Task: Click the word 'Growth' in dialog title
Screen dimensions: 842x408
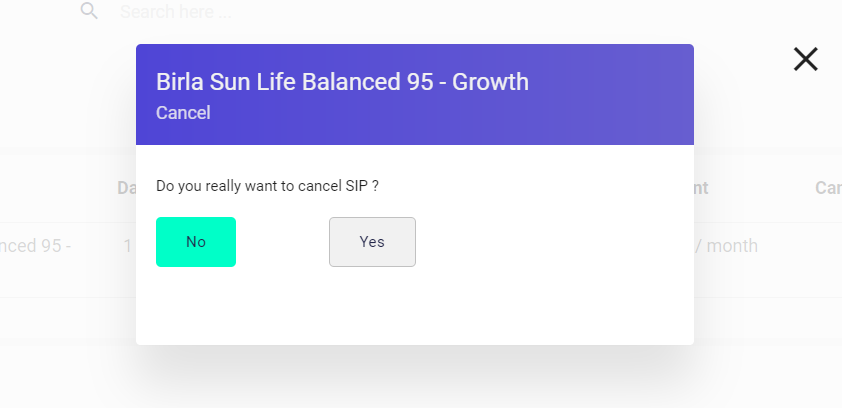Action: pyautogui.click(x=490, y=82)
